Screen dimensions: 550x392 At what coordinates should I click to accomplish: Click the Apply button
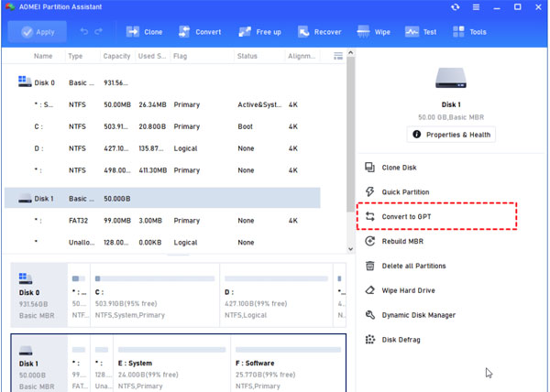click(x=38, y=32)
